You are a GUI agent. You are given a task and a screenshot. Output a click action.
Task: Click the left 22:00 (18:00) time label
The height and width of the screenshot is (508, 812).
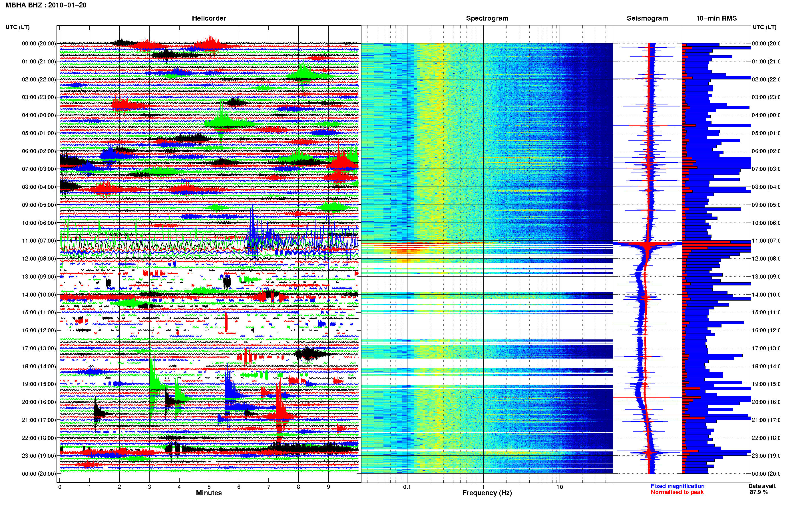pyautogui.click(x=39, y=438)
